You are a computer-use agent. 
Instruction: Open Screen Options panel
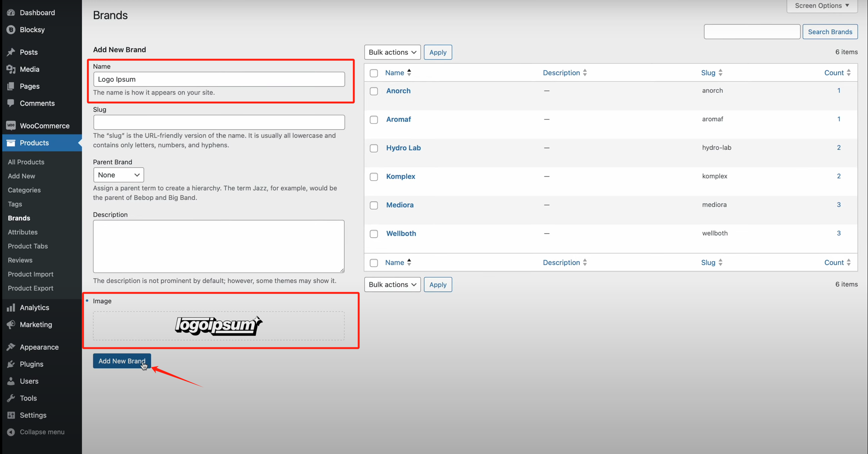tap(822, 6)
